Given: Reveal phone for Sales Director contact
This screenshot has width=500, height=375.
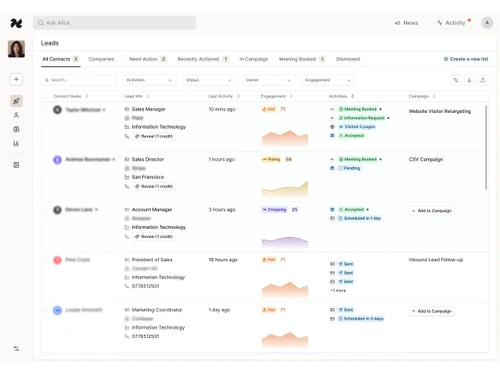Looking at the screenshot, I should point(154,186).
